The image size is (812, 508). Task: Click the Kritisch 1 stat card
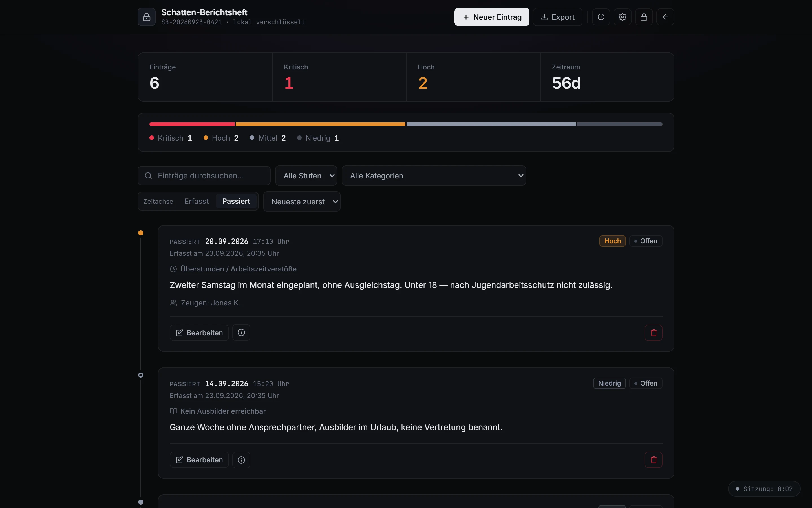pos(339,77)
